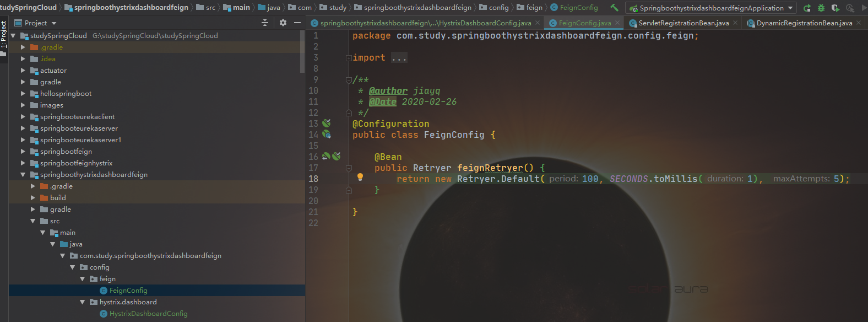Image resolution: width=868 pixels, height=322 pixels.
Task: Select HystrixDashboardConfig in project tree
Action: pyautogui.click(x=157, y=314)
